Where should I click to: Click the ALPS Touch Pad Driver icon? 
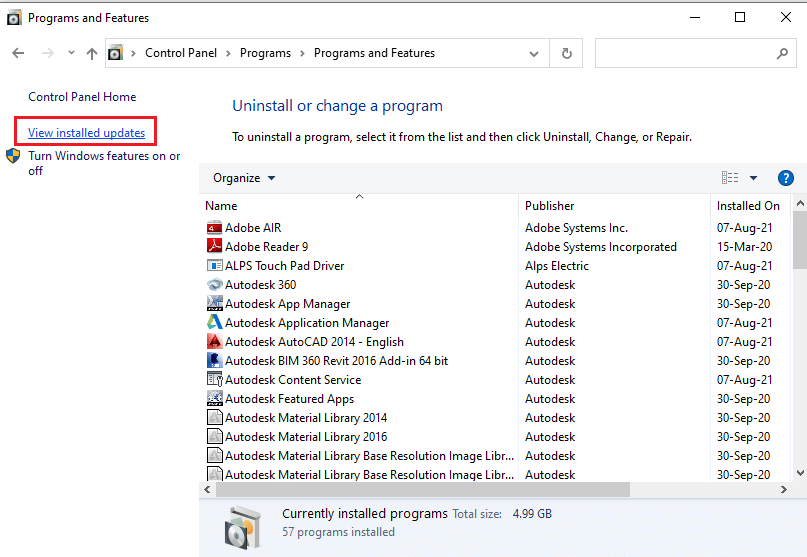pyautogui.click(x=214, y=266)
